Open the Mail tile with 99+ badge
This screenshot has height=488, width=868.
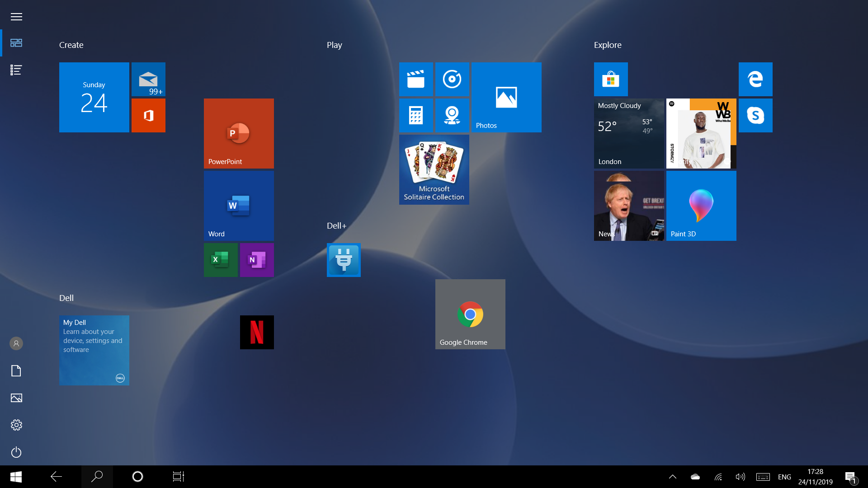coord(148,79)
